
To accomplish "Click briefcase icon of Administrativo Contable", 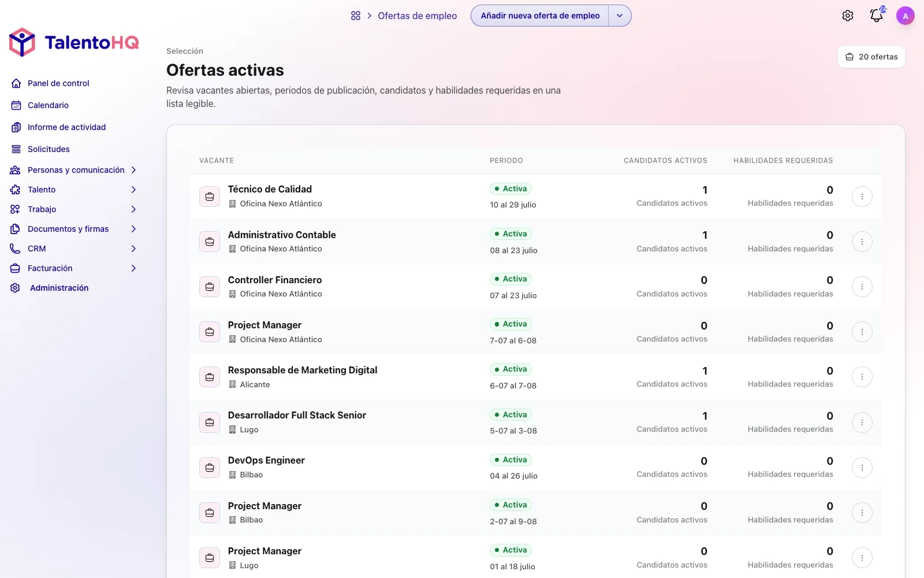I will point(210,242).
